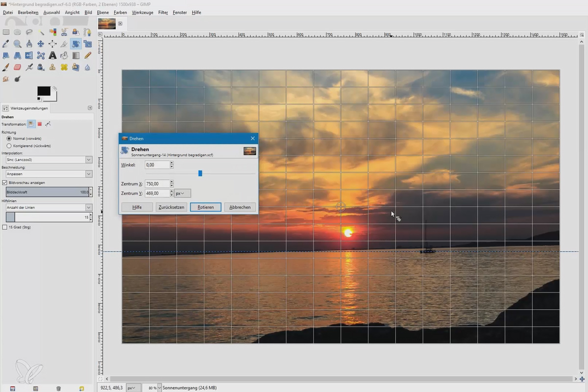Select the Scissors Select tool
588x392 pixels.
click(x=64, y=32)
